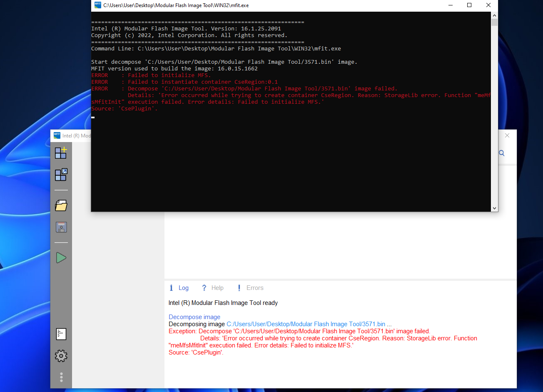Click the greyed-out save icon in sidebar
Image resolution: width=543 pixels, height=392 pixels.
pos(61,227)
